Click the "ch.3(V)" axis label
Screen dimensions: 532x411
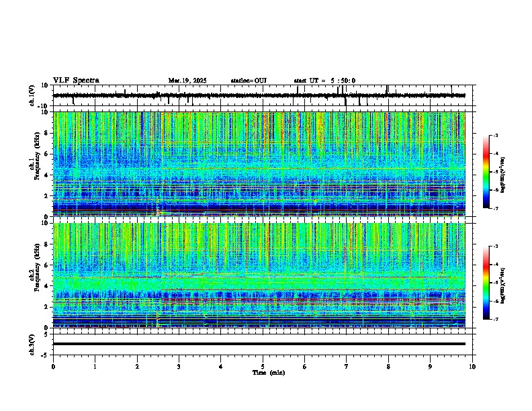click(x=32, y=345)
